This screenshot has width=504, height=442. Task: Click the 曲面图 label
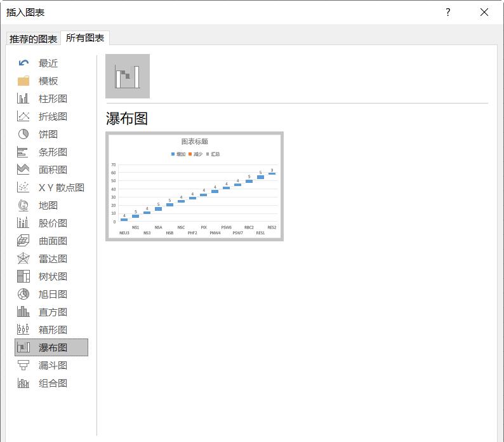53,241
